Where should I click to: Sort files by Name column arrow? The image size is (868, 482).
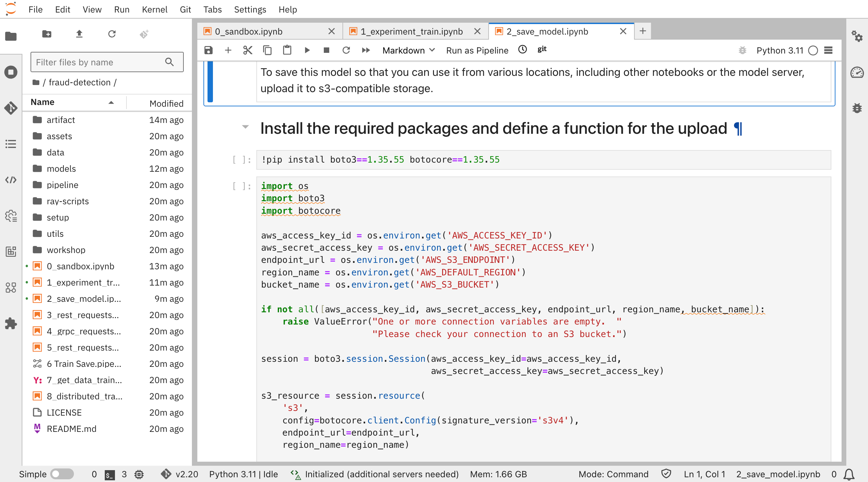pos(111,102)
